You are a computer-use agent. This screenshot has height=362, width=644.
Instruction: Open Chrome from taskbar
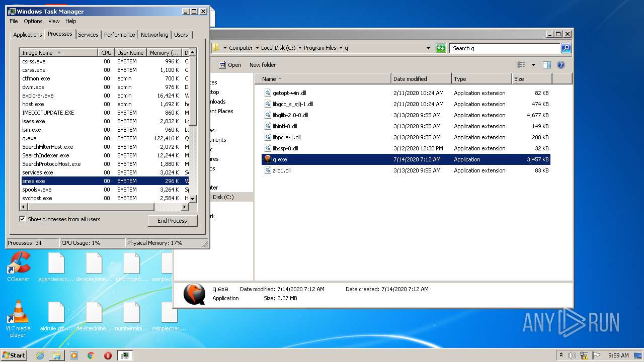click(91, 355)
